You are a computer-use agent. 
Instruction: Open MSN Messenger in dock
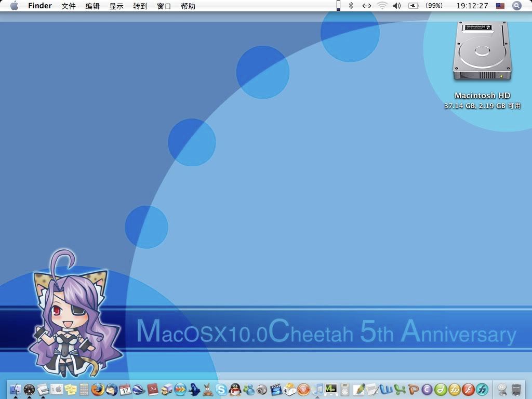tap(249, 390)
